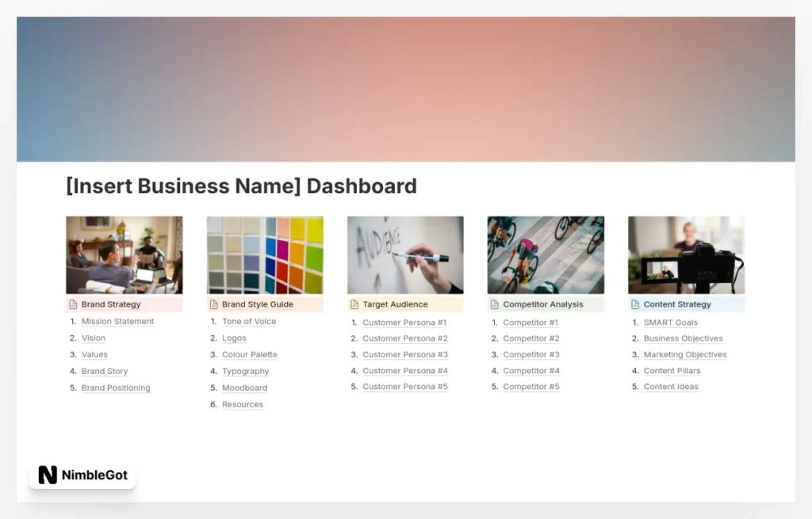Click the dashboard title heading

(x=241, y=186)
